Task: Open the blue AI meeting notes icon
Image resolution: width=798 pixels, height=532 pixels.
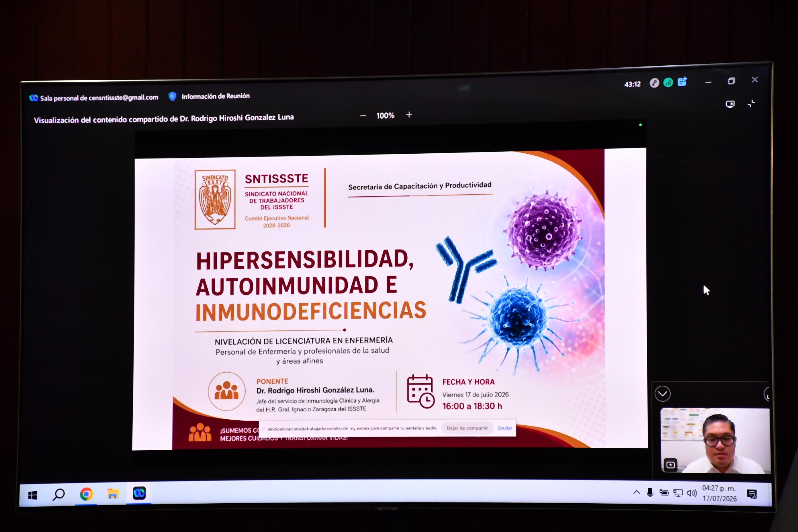Action: click(682, 82)
